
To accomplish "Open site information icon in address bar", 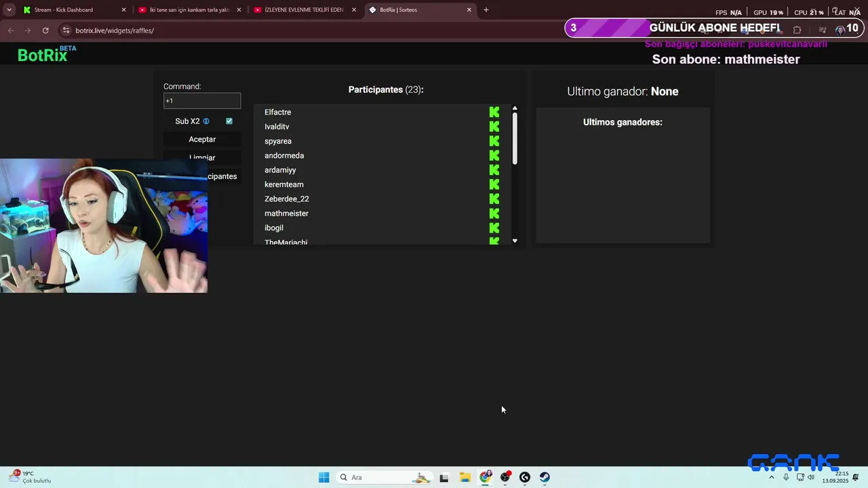I will point(66,30).
